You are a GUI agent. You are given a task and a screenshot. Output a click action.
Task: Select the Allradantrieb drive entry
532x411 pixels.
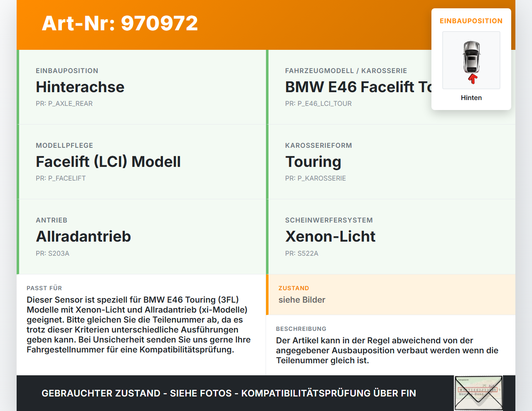coord(84,236)
